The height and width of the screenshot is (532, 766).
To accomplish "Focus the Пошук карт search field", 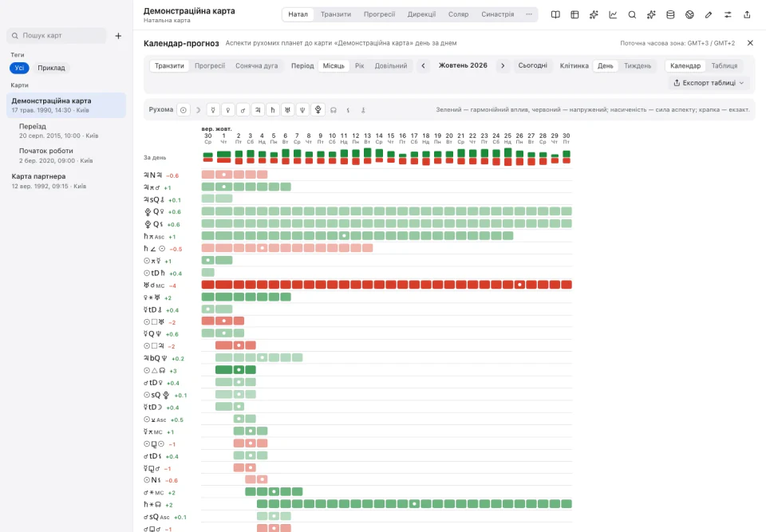I will pyautogui.click(x=57, y=36).
